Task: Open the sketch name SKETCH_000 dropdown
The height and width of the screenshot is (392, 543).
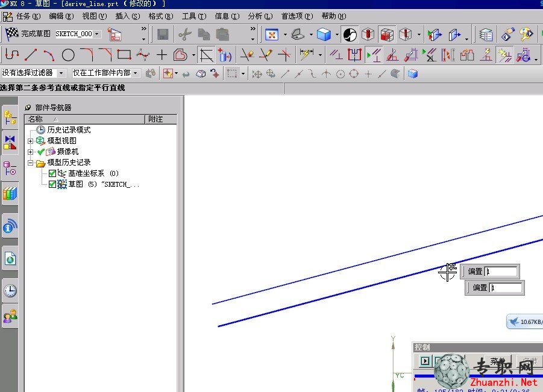Action: click(97, 34)
